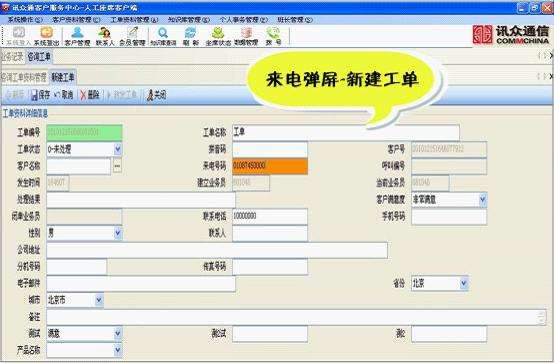Click the 系统登出 logout toolbar icon
This screenshot has height=363, width=554.
[46, 36]
